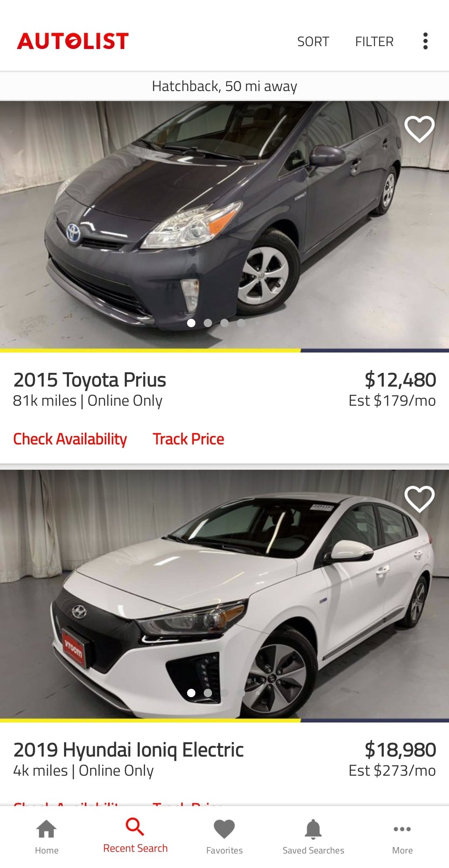Open the 2019 Hyundai Ioniq Electric title
The image size is (449, 868).
(x=128, y=750)
